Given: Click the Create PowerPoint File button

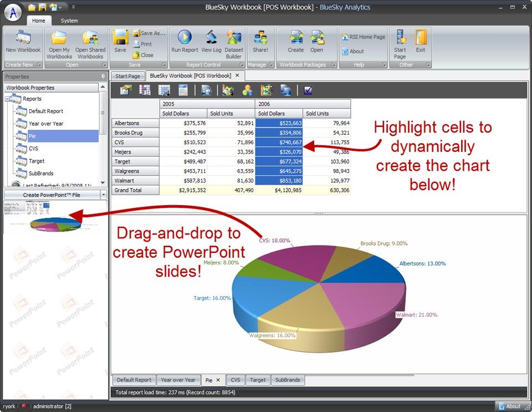Looking at the screenshot, I should [52, 195].
